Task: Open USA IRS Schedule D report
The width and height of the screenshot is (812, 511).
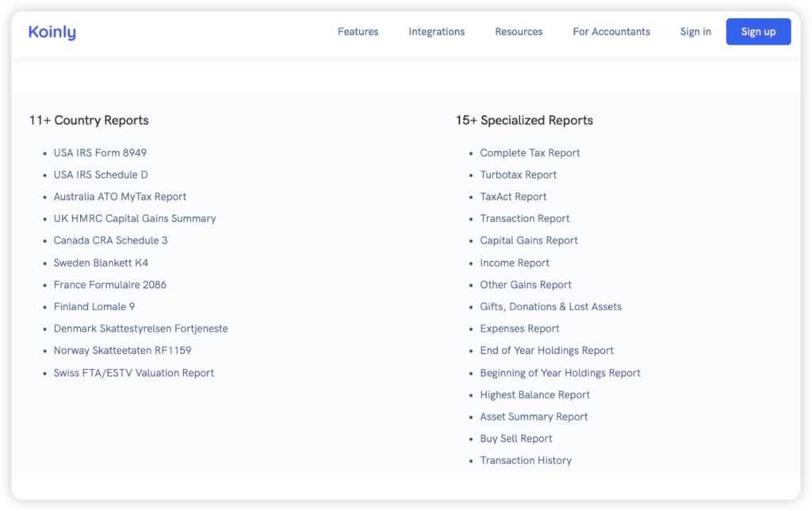Action: pos(100,174)
